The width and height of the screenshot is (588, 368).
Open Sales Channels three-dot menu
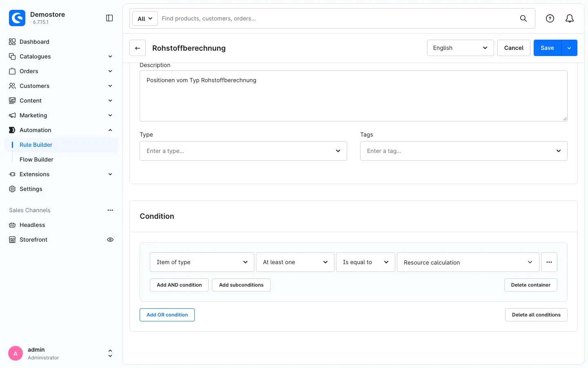110,210
